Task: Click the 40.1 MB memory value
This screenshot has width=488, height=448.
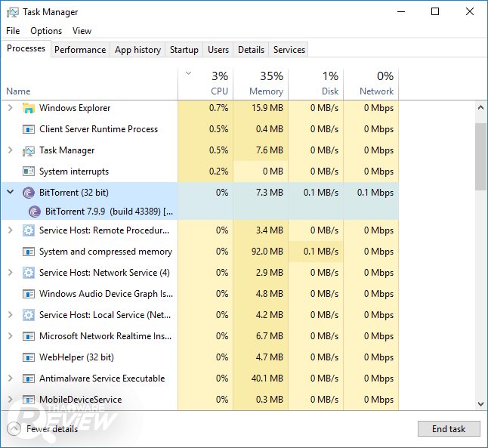Action: pos(267,378)
